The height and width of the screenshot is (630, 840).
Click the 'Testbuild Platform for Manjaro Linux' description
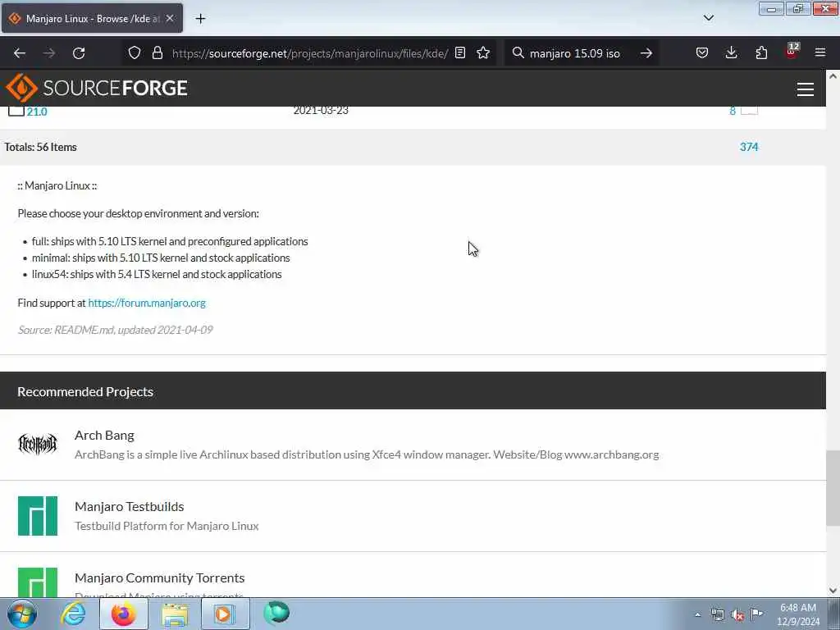click(167, 526)
